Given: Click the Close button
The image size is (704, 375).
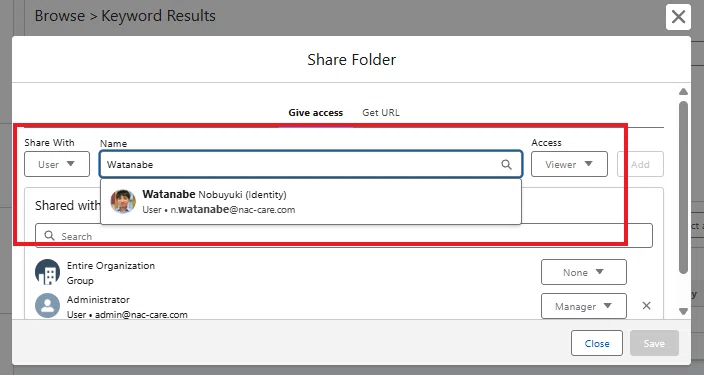Looking at the screenshot, I should coord(597,343).
